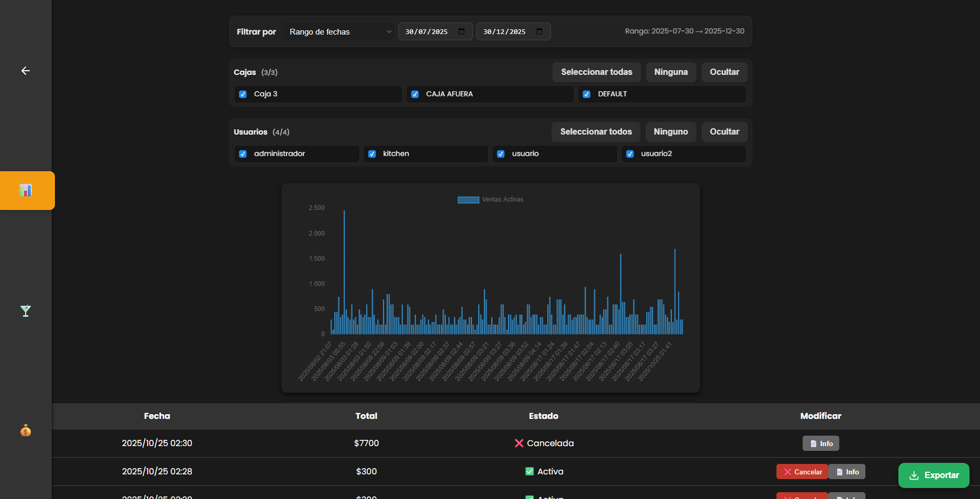Collapse the Usuarios section with Ocultar
This screenshot has width=980, height=499.
point(724,132)
